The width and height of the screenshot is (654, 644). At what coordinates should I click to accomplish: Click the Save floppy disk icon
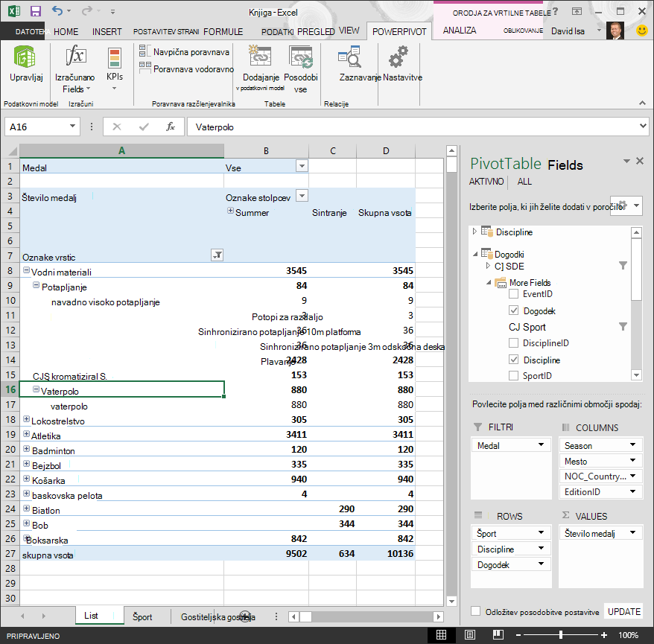point(36,11)
